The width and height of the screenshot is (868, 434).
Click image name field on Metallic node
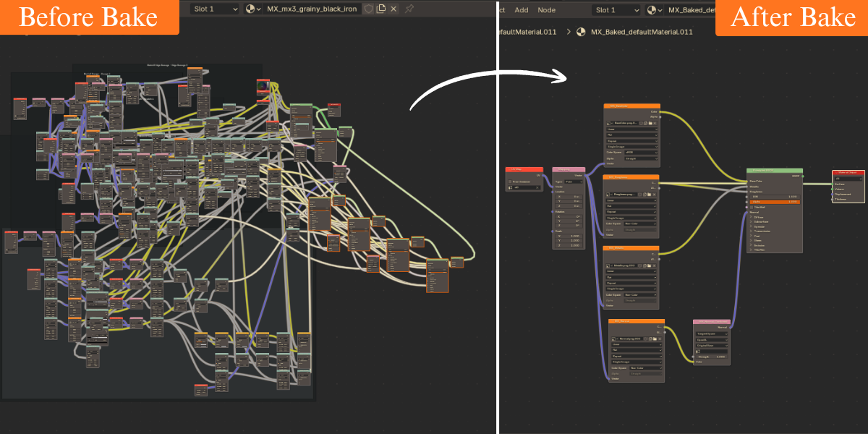pos(624,265)
